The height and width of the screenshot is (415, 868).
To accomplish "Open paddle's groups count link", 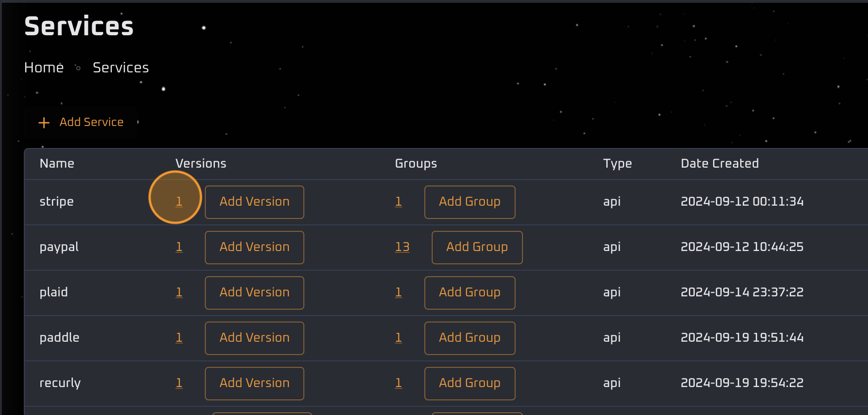I will (x=399, y=338).
